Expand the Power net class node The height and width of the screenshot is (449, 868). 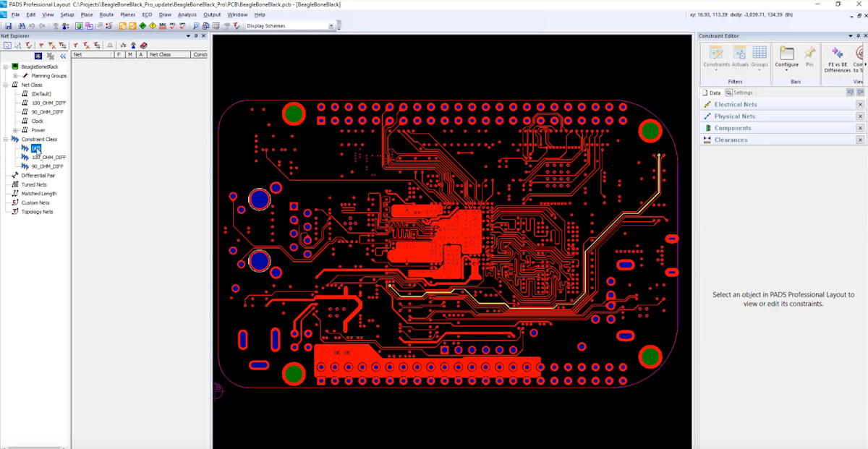tap(15, 130)
